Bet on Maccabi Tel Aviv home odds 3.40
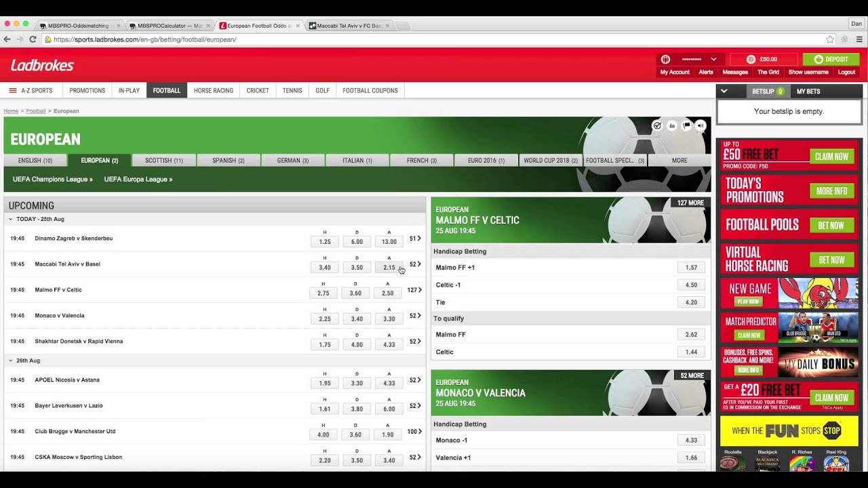The image size is (868, 488). point(324,268)
